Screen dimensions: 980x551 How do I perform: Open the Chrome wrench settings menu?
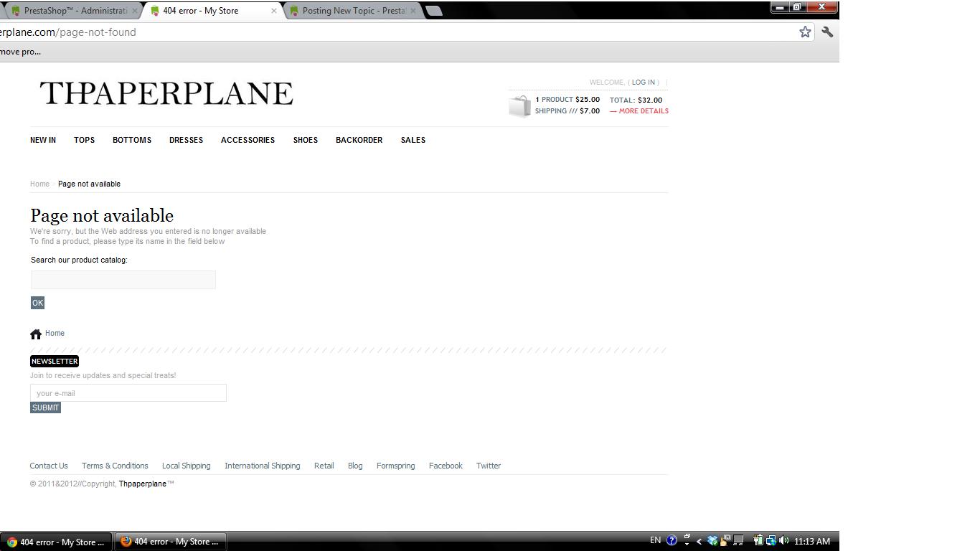tap(827, 32)
